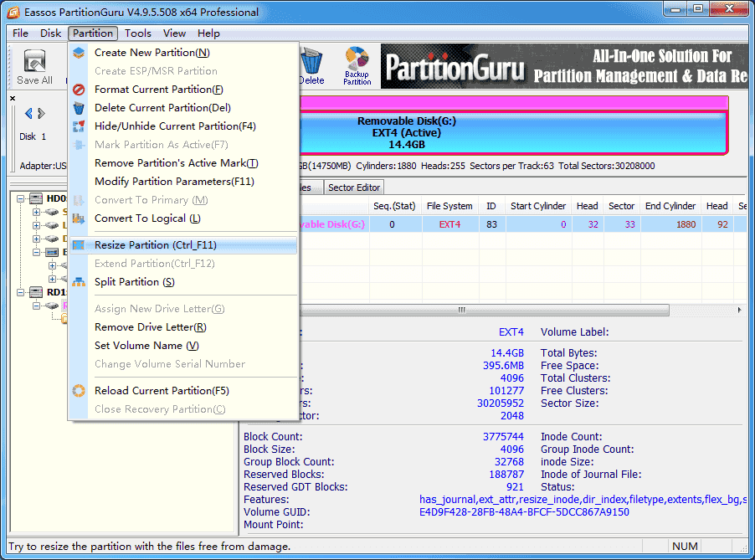Screen dimensions: 755x560
Task: Collapse the HD0 tree node
Action: (x=20, y=198)
